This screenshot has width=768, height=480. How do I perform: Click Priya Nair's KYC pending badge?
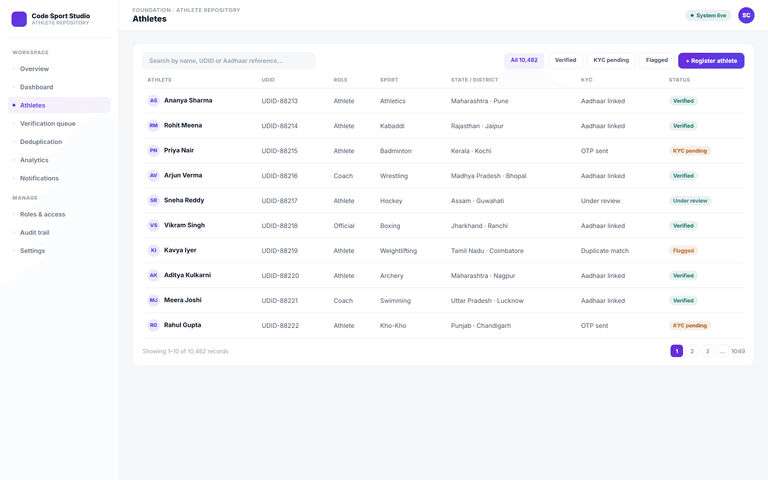[690, 151]
